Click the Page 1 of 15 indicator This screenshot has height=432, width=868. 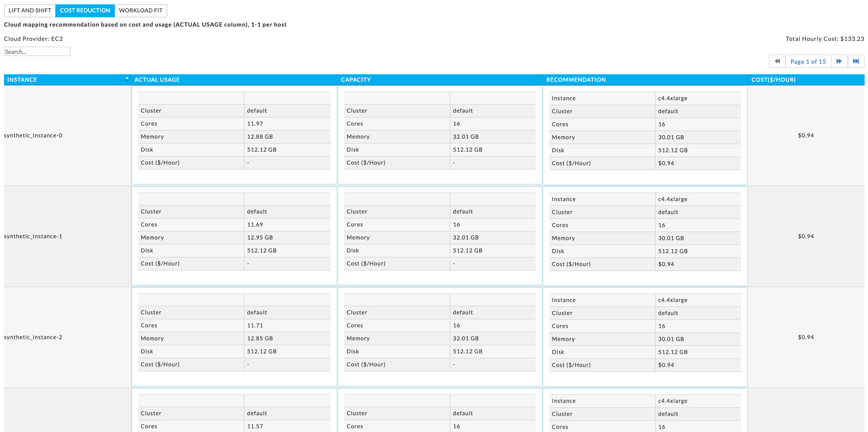click(808, 61)
